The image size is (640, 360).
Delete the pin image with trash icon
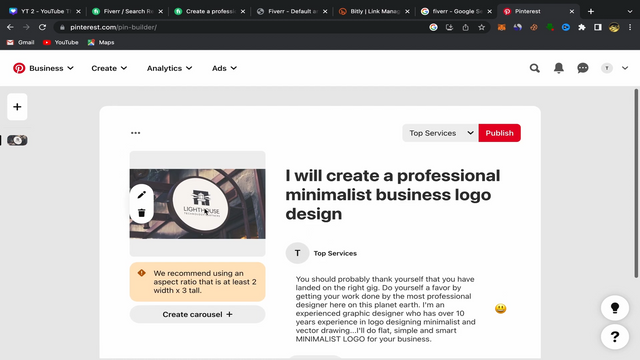tap(142, 213)
